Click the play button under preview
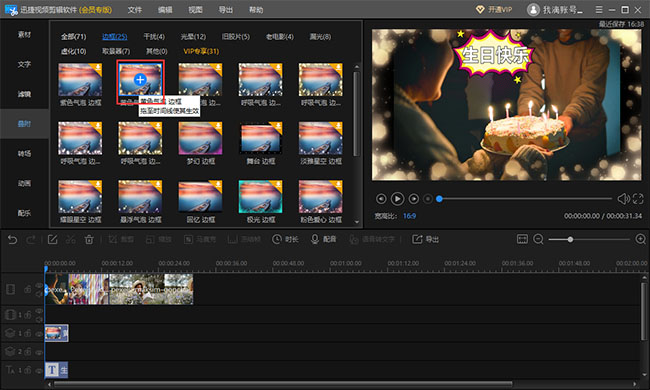Image resolution: width=650 pixels, height=390 pixels. (397, 199)
